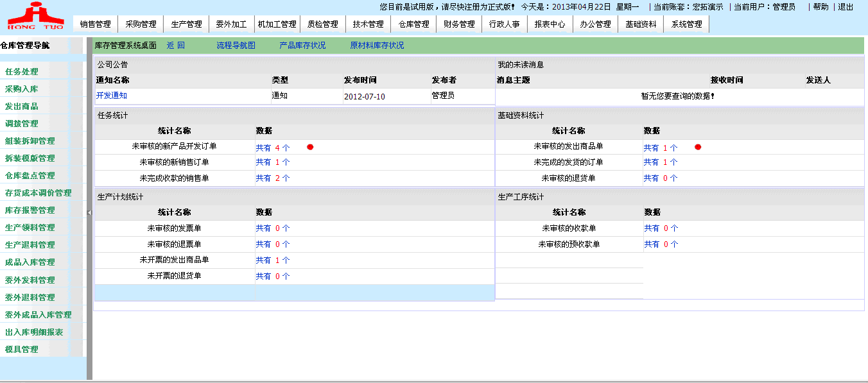Screen dimensions: 868x383
Task: Click count link for 未开票的发出商品单
Action: click(x=273, y=260)
